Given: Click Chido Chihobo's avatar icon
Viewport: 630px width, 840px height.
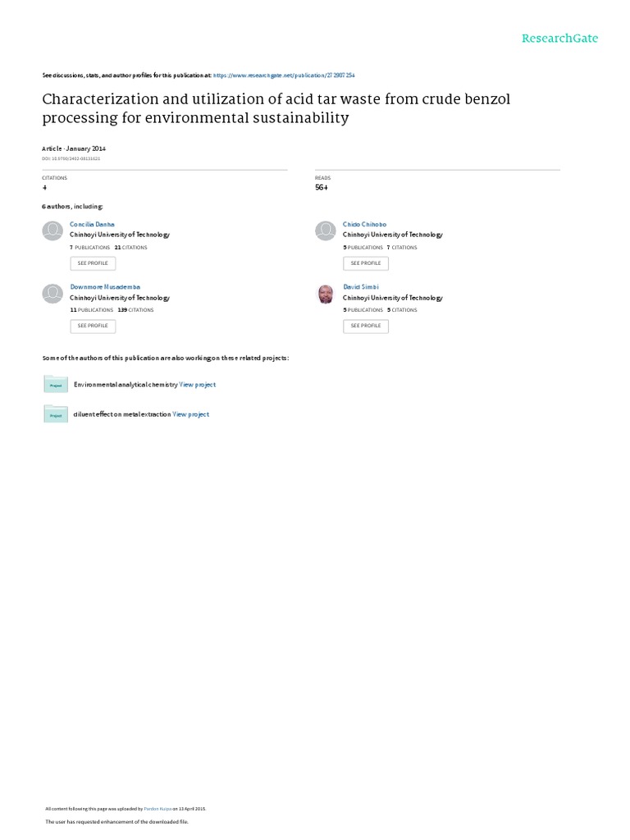Looking at the screenshot, I should [x=326, y=231].
